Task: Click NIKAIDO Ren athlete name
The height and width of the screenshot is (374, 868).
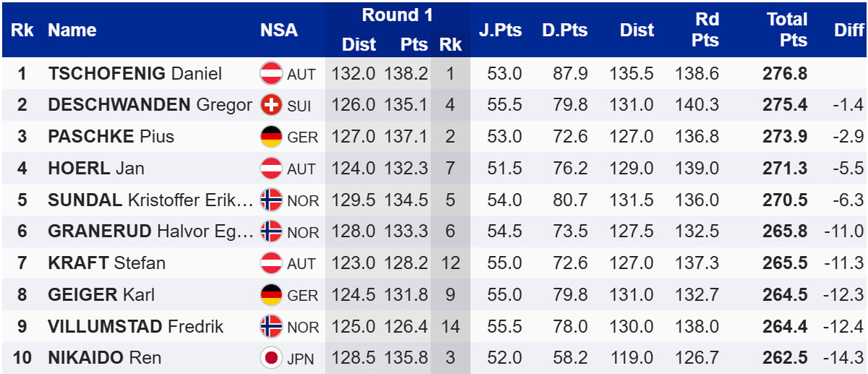Action: (104, 358)
